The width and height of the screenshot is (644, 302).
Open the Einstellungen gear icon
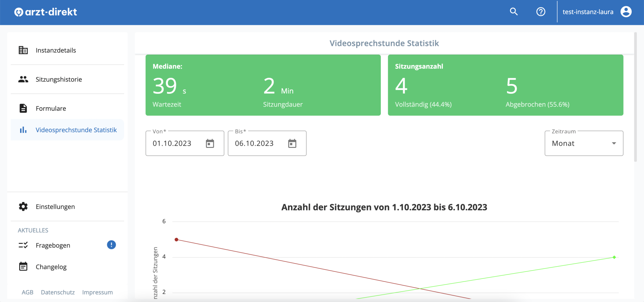[23, 206]
